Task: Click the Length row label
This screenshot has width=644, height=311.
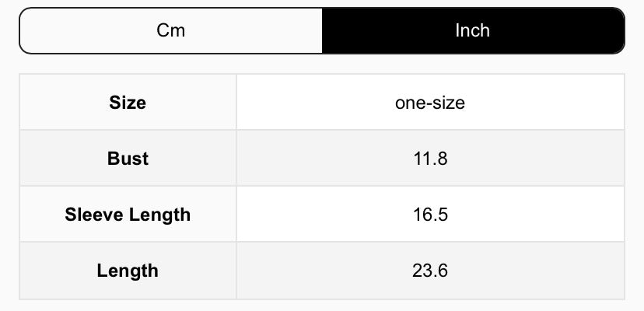Action: tap(128, 271)
